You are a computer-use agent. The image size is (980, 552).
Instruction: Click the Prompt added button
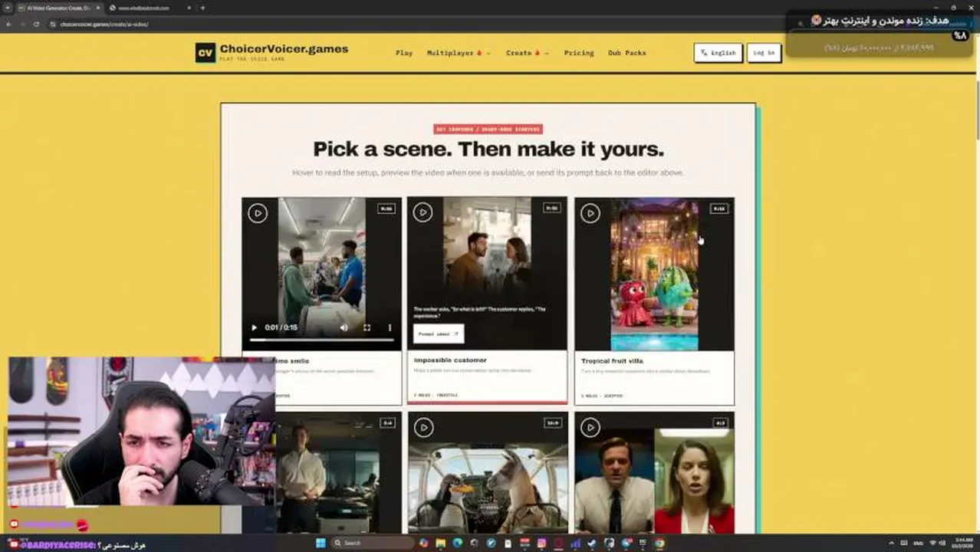[x=439, y=334]
